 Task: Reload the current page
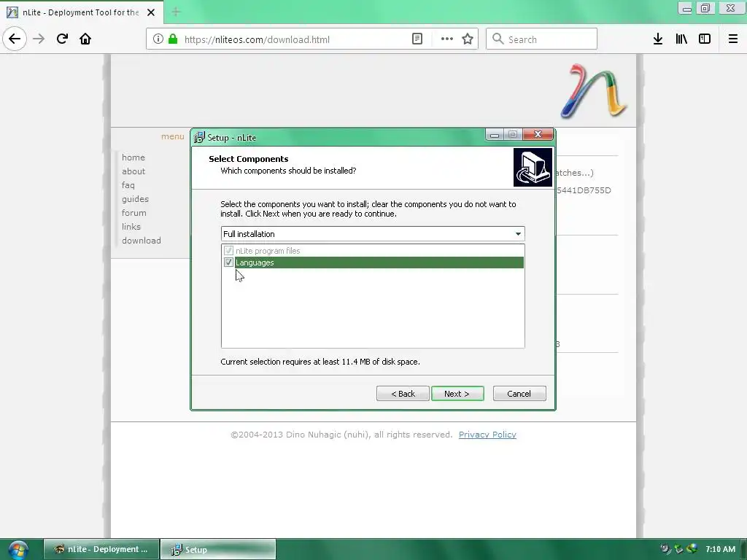[62, 39]
